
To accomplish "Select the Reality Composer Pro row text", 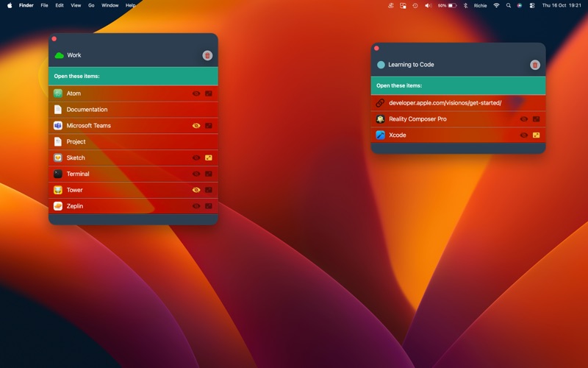I will click(x=417, y=119).
